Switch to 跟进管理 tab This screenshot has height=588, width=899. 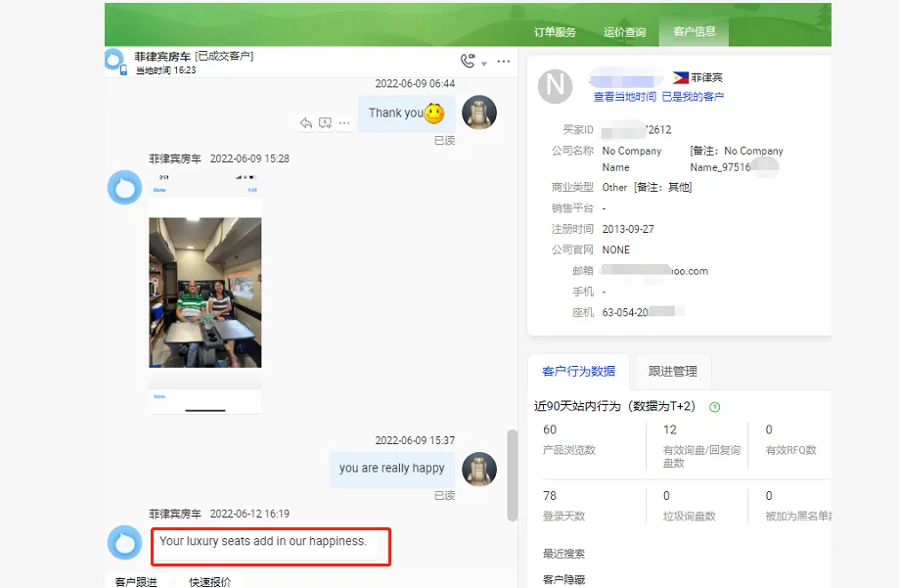(x=672, y=371)
